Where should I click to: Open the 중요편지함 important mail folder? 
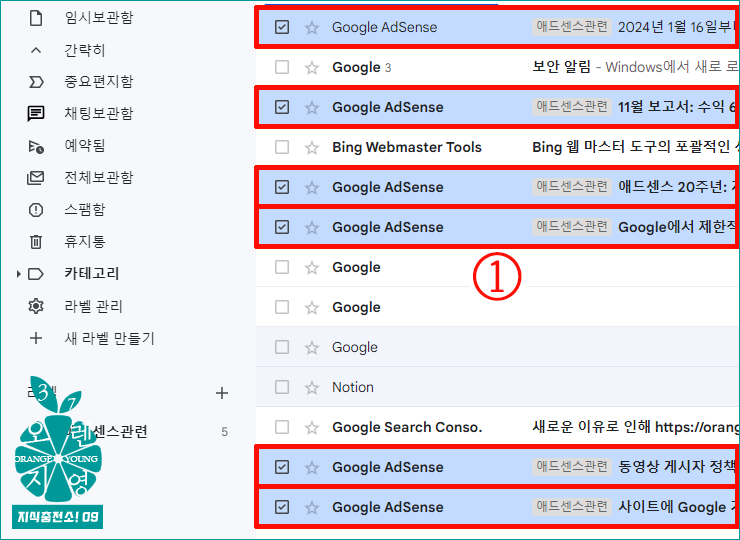click(x=99, y=81)
